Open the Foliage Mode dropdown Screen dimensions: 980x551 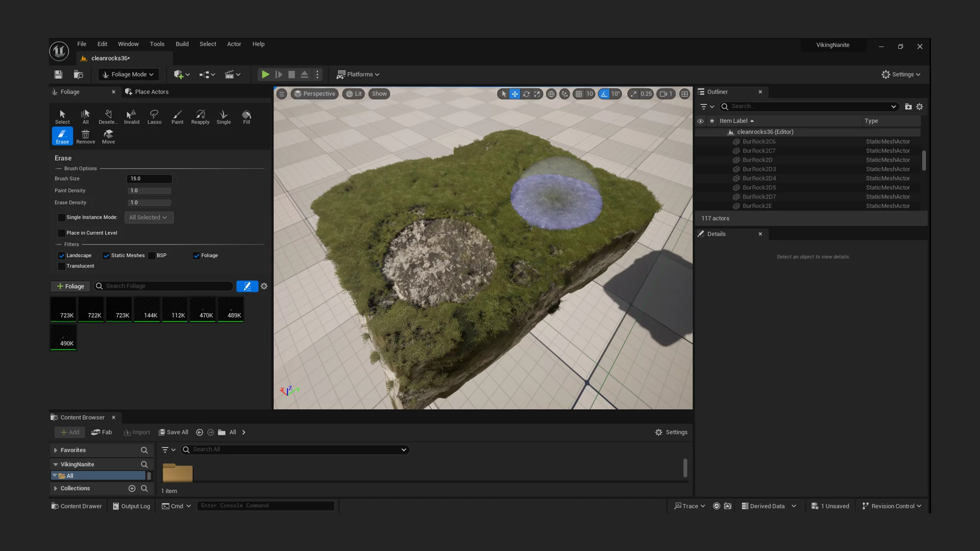129,74
